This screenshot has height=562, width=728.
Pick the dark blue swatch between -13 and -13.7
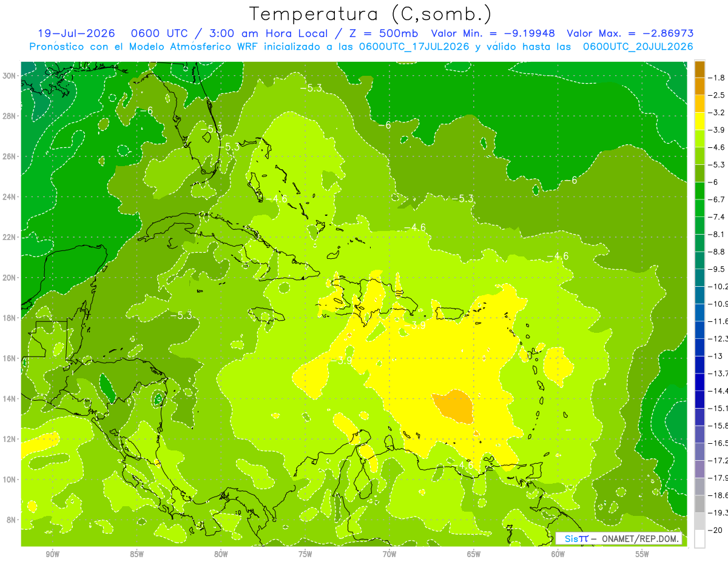[699, 365]
